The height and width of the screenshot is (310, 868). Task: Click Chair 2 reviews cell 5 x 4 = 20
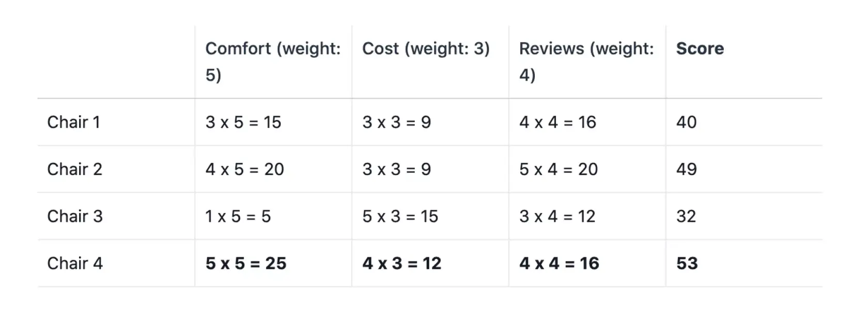pyautogui.click(x=559, y=169)
